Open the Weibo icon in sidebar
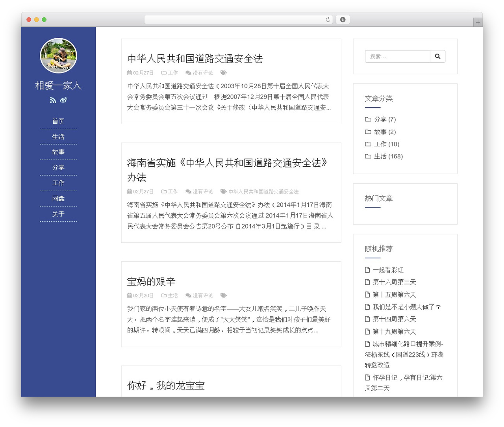This screenshot has height=427, width=504. coord(63,100)
